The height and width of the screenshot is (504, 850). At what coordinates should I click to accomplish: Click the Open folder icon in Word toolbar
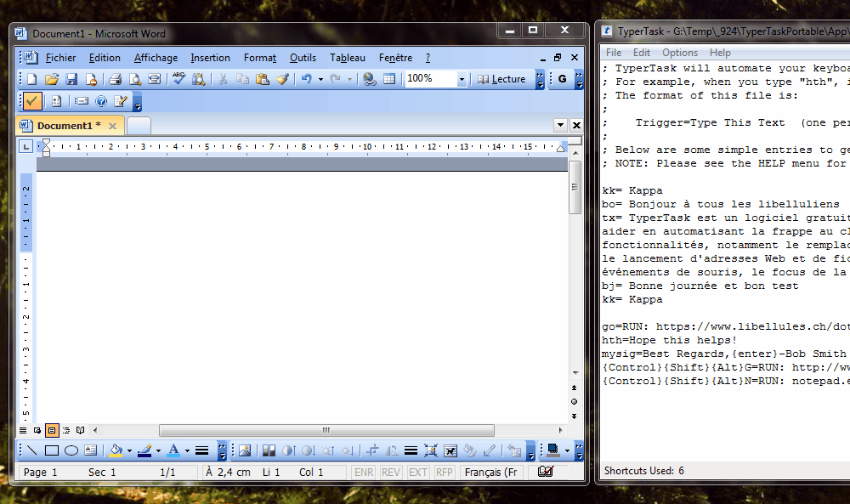coord(52,80)
